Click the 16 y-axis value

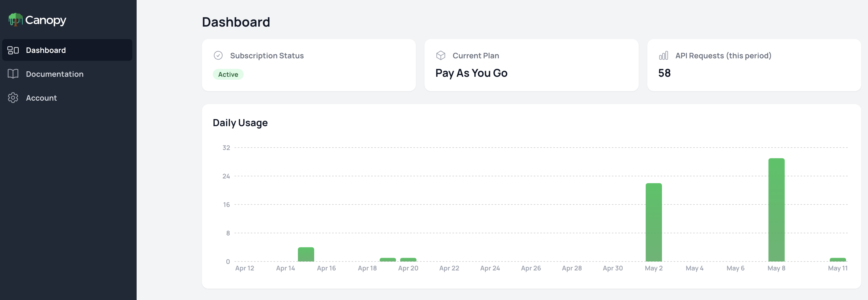pos(226,205)
